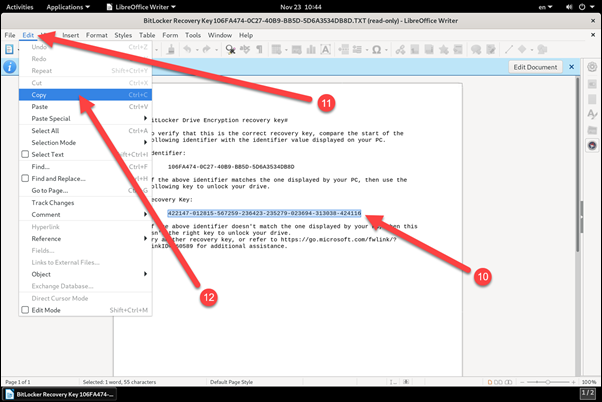602x402 pixels.
Task: Open the sidebar Navigator compass icon
Action: click(x=592, y=146)
